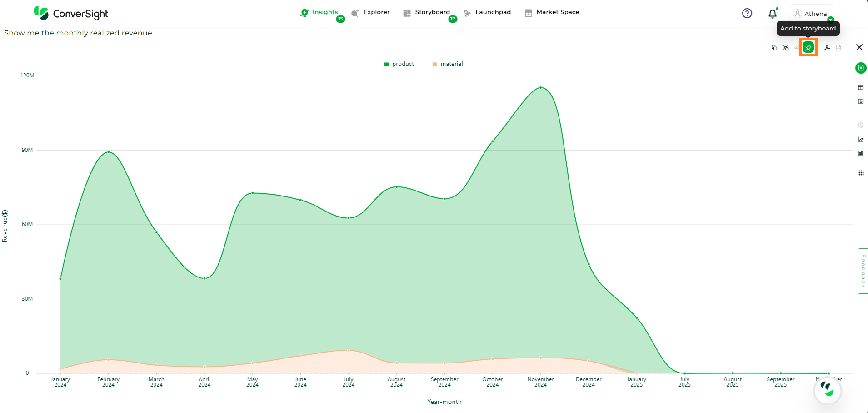Select the bar chart icon in sidebar
The height and width of the screenshot is (413, 868).
point(861,154)
